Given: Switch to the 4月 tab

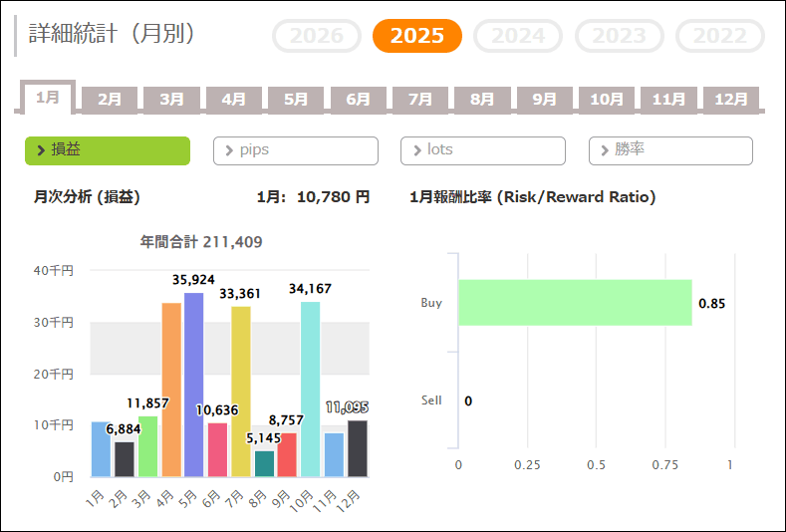Looking at the screenshot, I should [234, 100].
